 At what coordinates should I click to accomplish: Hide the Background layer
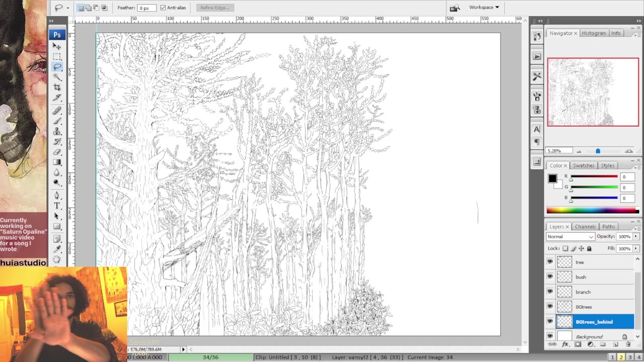tap(550, 336)
